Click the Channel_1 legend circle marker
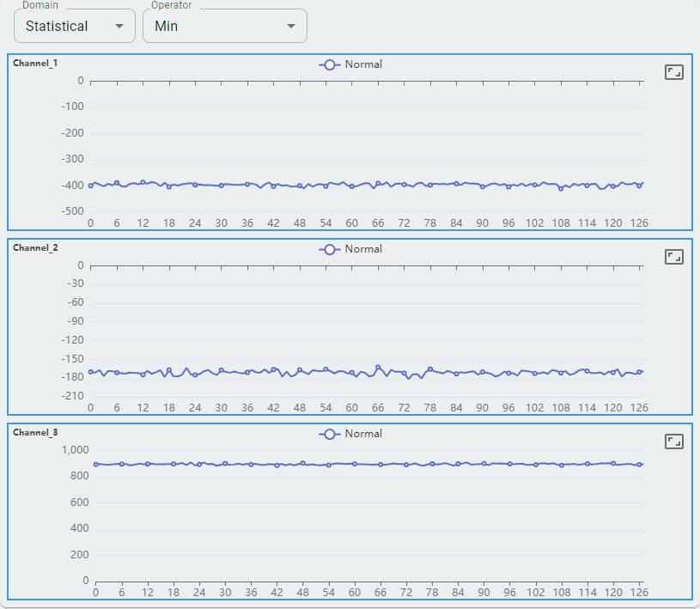This screenshot has height=609, width=700. click(330, 64)
